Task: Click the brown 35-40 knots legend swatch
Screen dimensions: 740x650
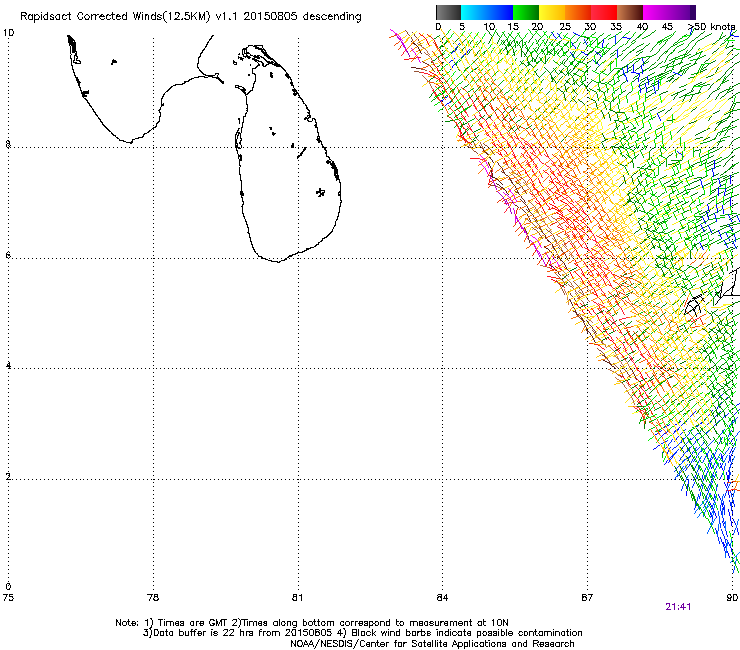Action: (630, 12)
